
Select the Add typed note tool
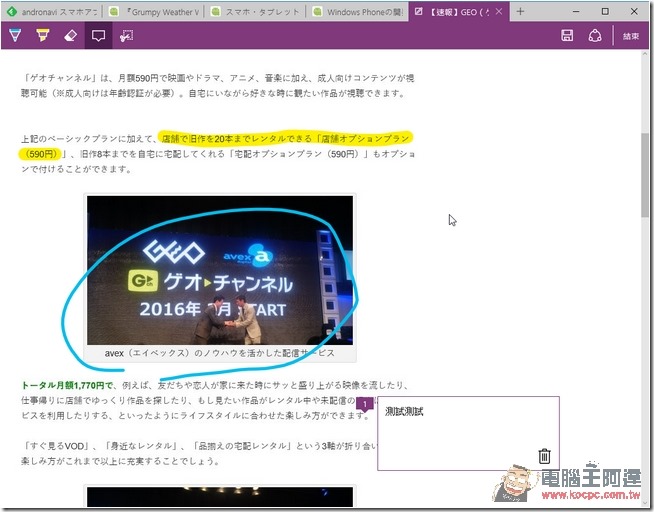pos(98,36)
